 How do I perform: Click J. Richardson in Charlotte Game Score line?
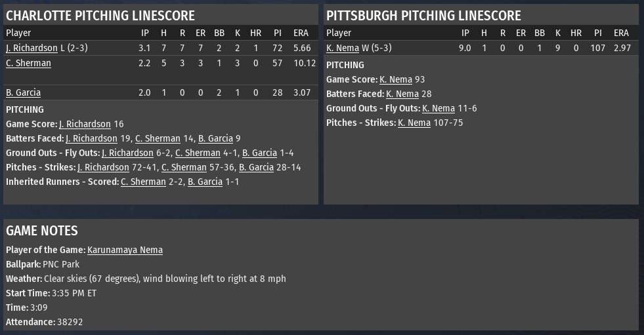coord(85,124)
